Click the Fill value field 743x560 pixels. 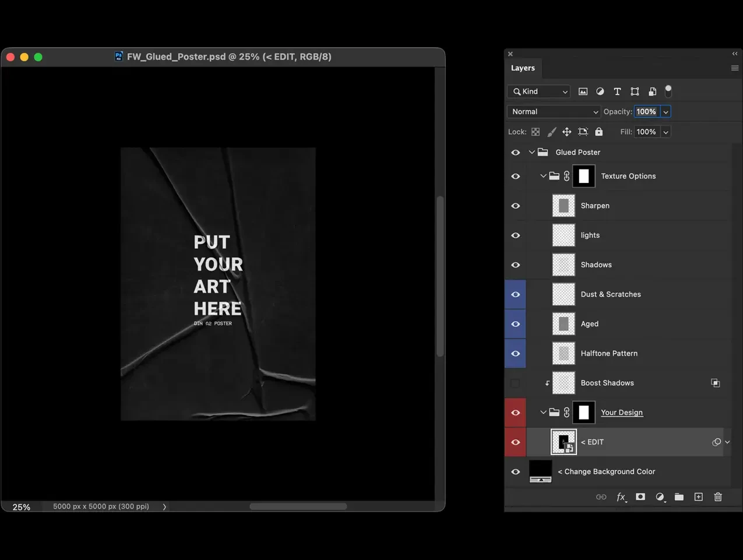pyautogui.click(x=646, y=131)
